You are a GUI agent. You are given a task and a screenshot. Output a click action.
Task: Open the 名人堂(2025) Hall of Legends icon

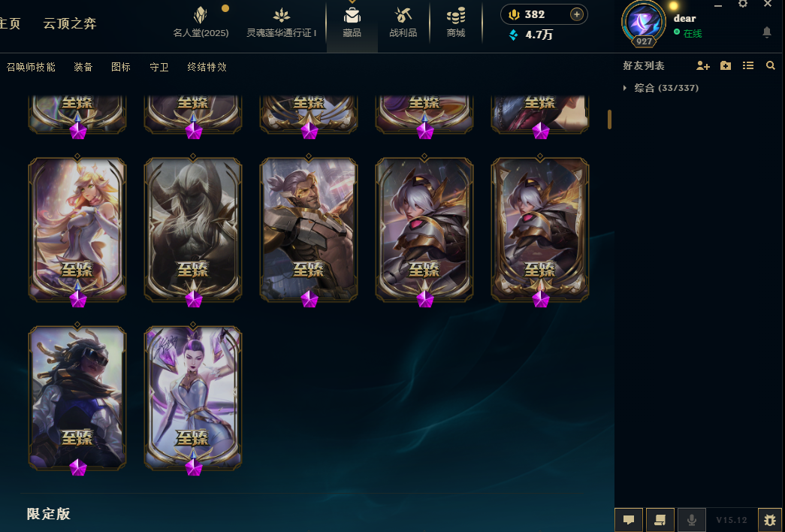click(201, 16)
